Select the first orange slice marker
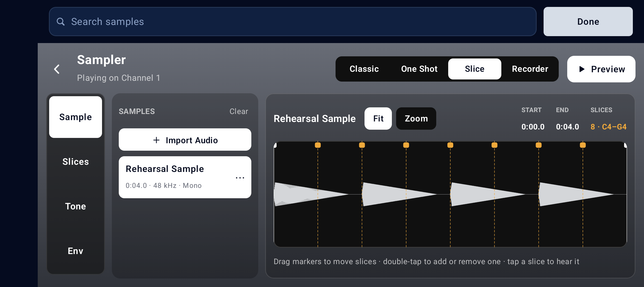 pyautogui.click(x=318, y=145)
